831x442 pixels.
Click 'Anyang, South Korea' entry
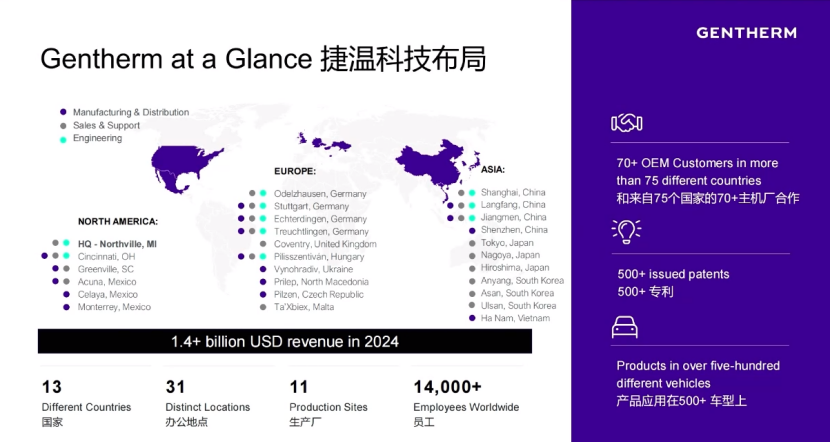coord(522,281)
